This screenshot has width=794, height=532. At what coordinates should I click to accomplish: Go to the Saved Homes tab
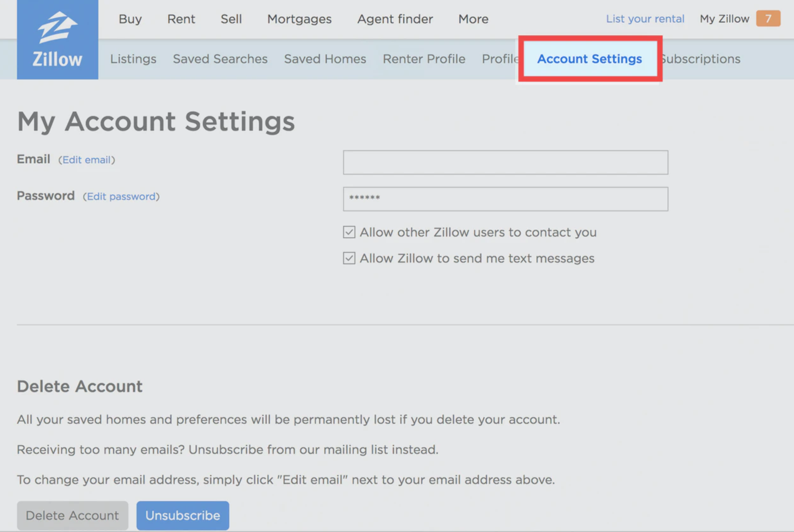[325, 59]
